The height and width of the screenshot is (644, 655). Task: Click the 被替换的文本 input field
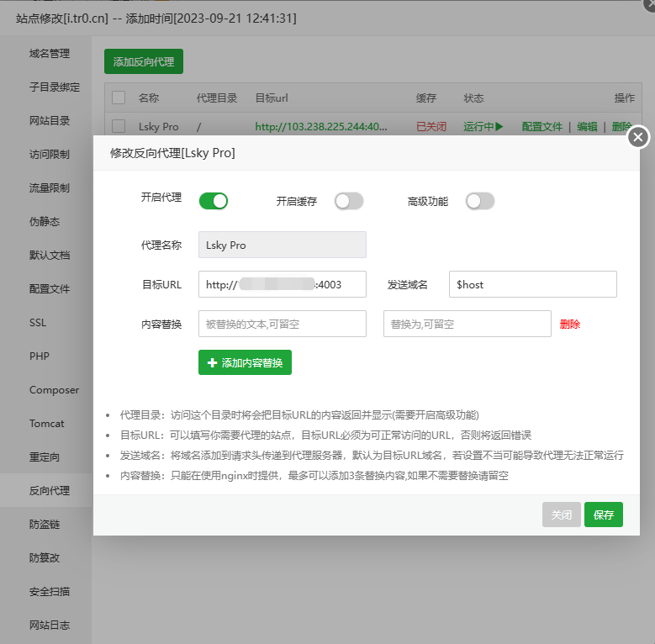[283, 324]
